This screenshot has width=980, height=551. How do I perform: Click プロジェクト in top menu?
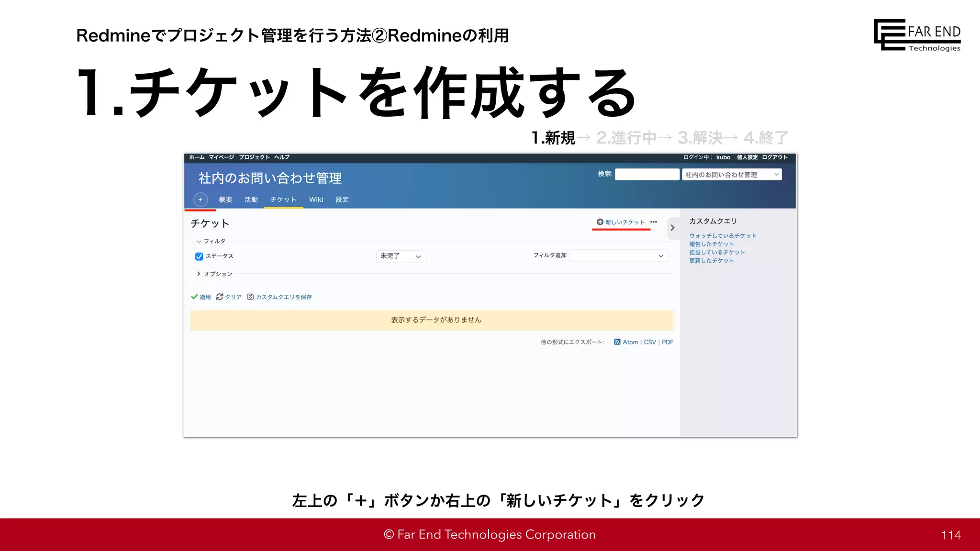254,157
